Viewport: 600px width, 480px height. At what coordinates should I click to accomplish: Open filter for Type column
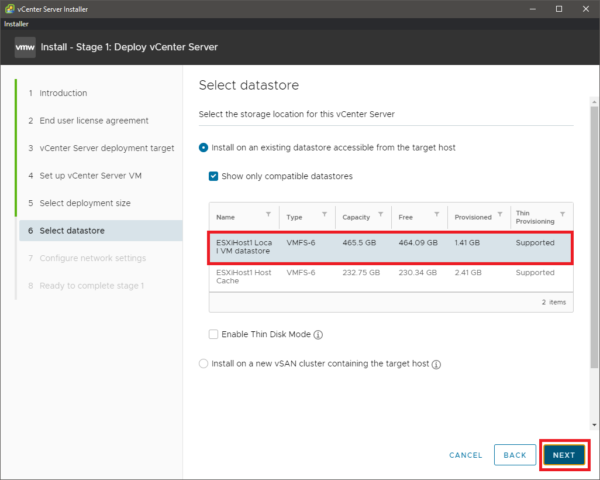[x=324, y=214]
